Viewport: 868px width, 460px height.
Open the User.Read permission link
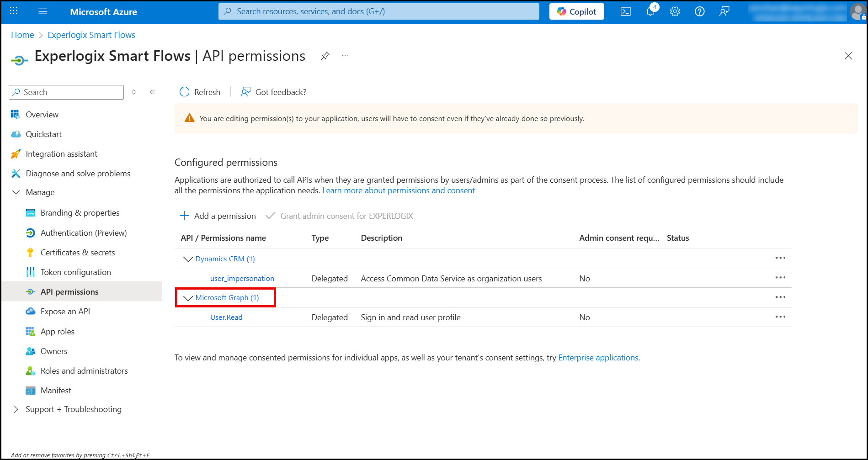click(x=226, y=317)
